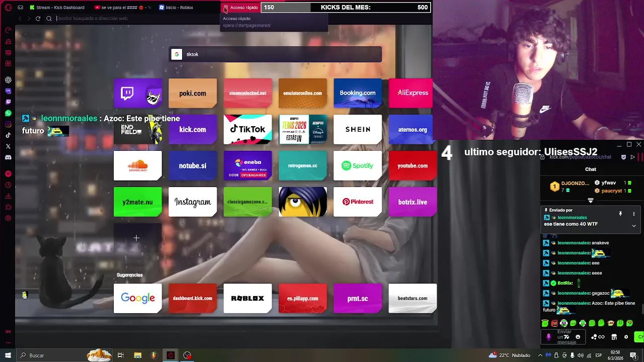Open Downloads icon in Opera sidebar

[8, 196]
